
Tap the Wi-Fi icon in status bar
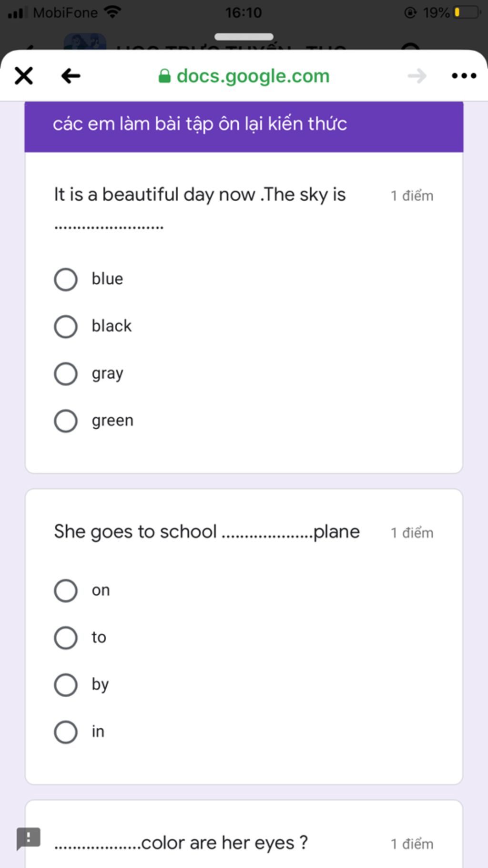click(x=112, y=12)
